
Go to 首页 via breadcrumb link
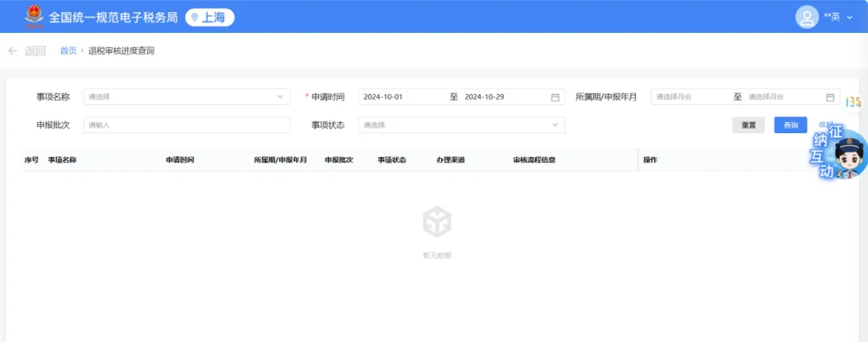coord(68,51)
